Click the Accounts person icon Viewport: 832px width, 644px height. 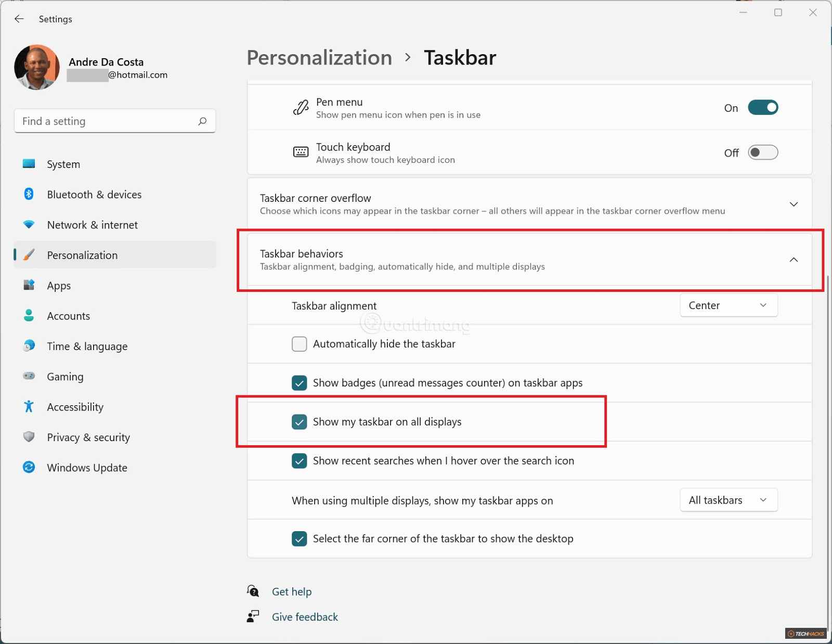point(29,315)
